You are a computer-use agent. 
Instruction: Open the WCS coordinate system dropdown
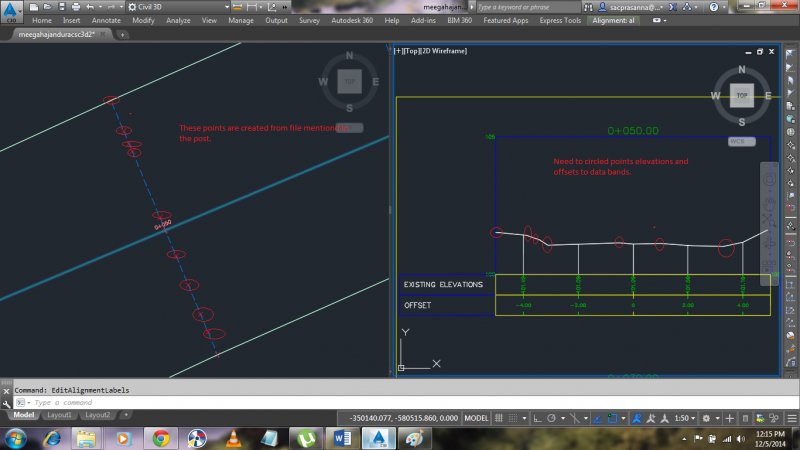click(x=740, y=141)
